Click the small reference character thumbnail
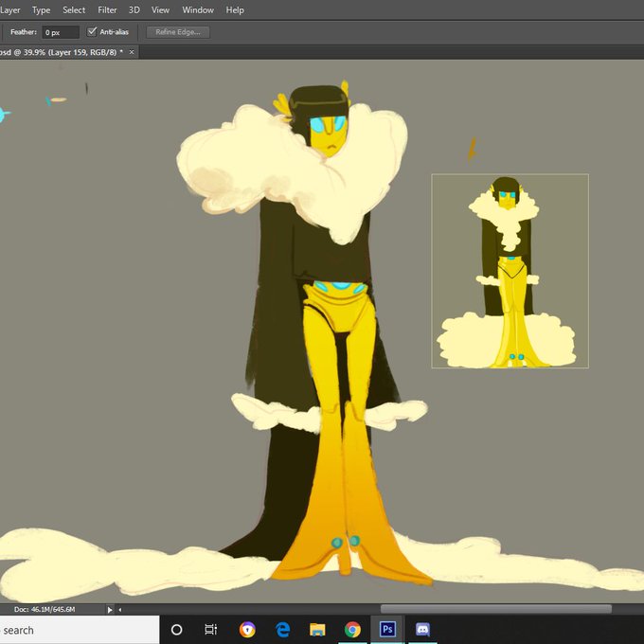Viewport: 644px width, 644px height. coord(510,271)
